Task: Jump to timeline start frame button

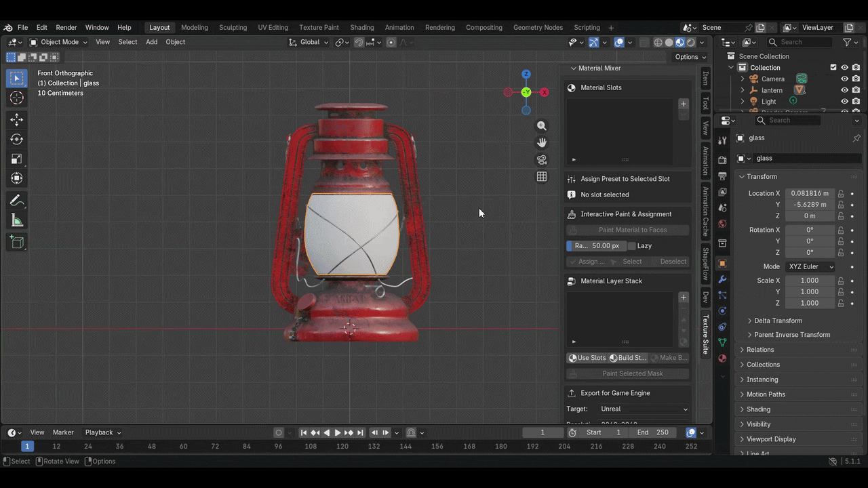Action: [x=304, y=432]
